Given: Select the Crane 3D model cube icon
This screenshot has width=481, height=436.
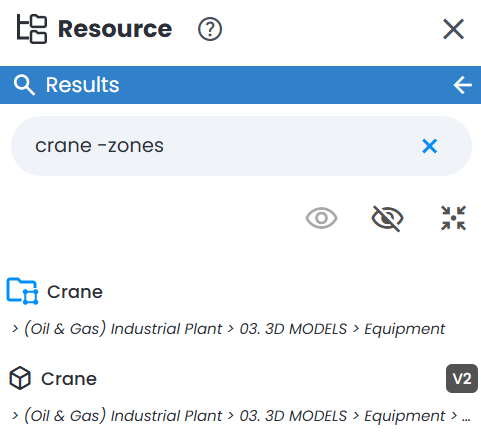Looking at the screenshot, I should 20,378.
